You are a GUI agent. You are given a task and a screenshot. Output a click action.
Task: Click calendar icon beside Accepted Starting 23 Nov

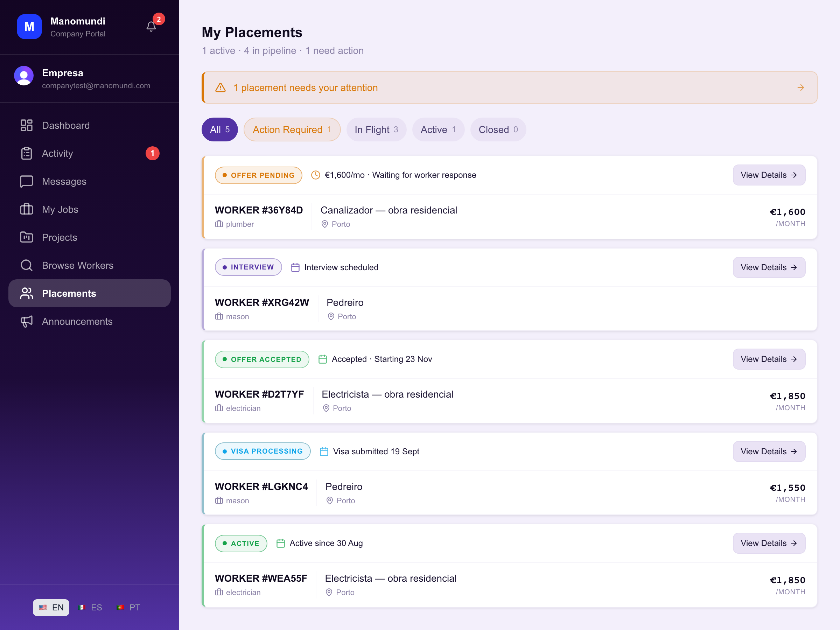point(323,359)
